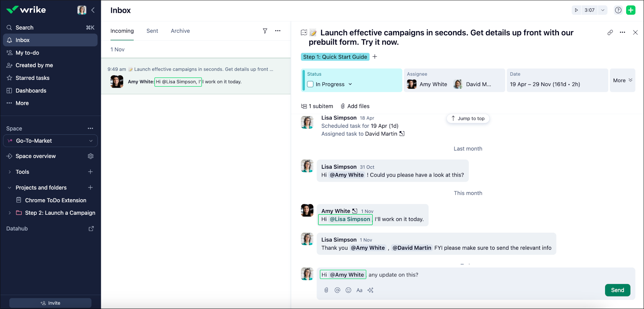Click the Jump to top button

click(468, 118)
